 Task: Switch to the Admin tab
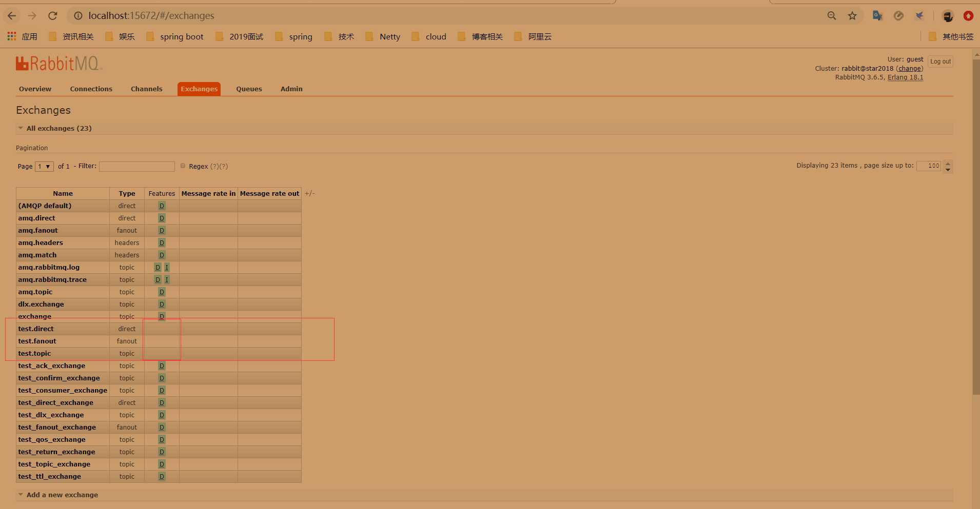(291, 89)
